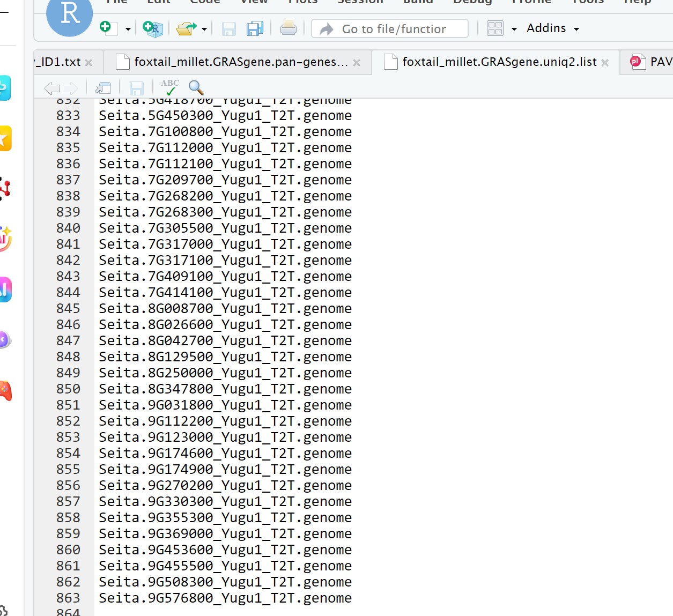Go forward to next source location
Image resolution: width=673 pixels, height=616 pixels.
[70, 88]
